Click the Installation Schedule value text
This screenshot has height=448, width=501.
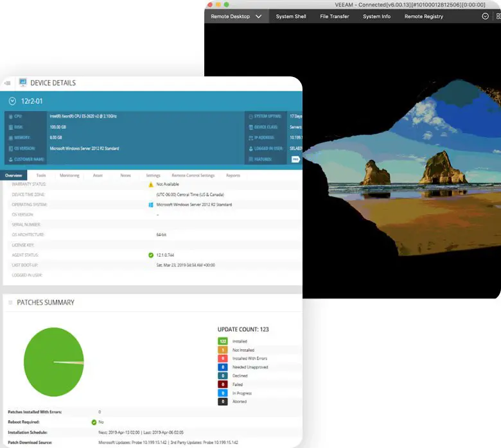141,433
